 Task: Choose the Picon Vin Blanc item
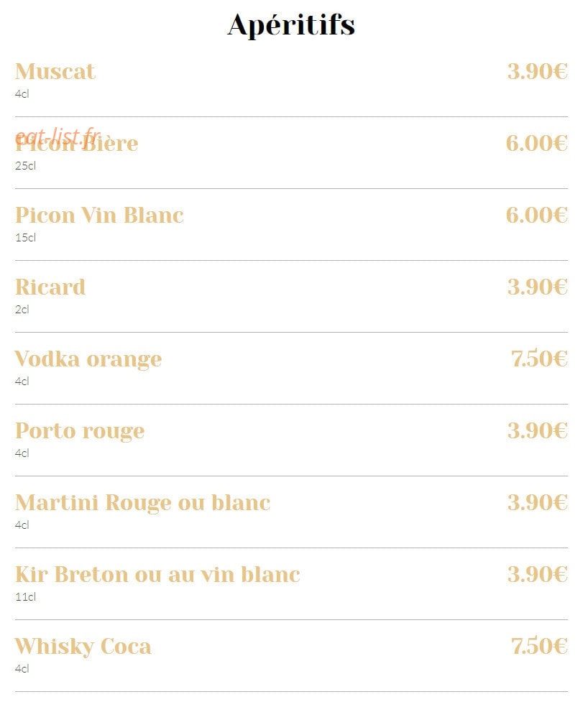[99, 216]
